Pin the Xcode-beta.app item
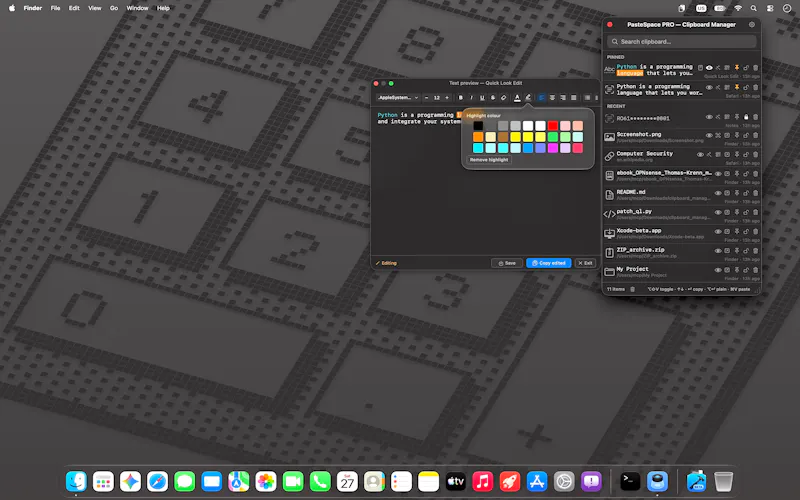This screenshot has height=500, width=800. click(737, 232)
